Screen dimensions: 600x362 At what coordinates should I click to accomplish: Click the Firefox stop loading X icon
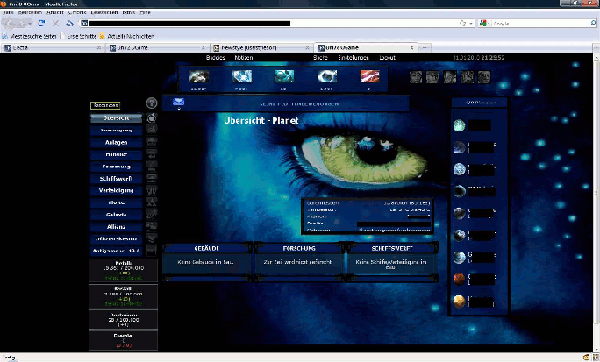pos(56,23)
